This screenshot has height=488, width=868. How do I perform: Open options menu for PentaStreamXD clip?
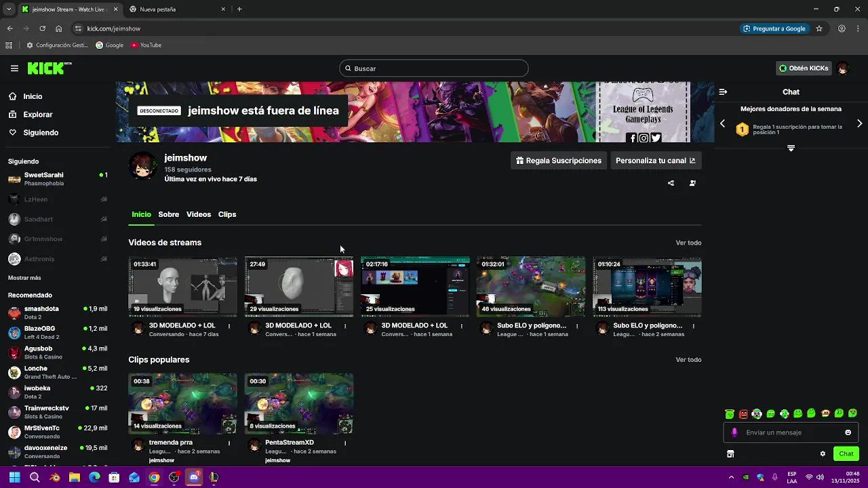(345, 443)
